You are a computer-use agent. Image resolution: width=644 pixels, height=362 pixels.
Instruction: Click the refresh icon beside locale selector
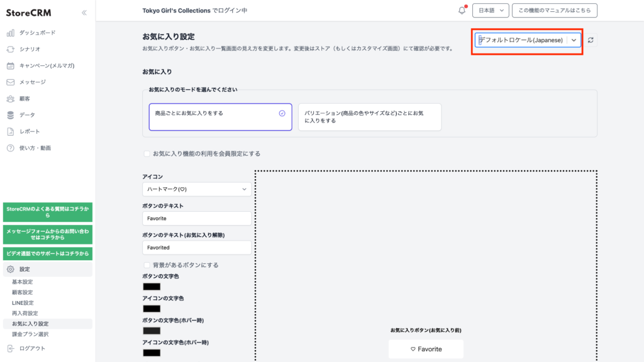[x=591, y=40]
